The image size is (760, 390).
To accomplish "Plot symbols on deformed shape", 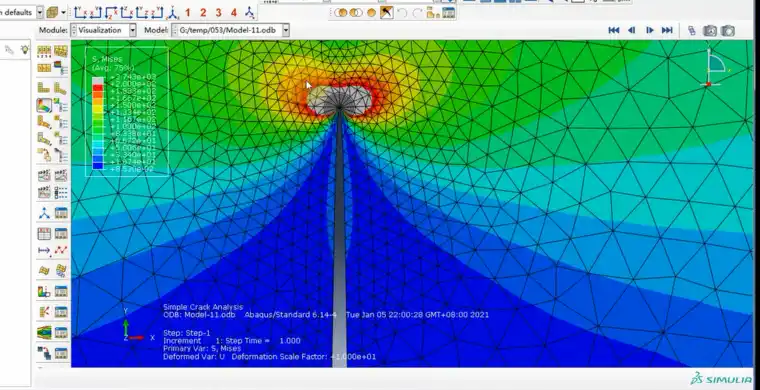I will [44, 122].
